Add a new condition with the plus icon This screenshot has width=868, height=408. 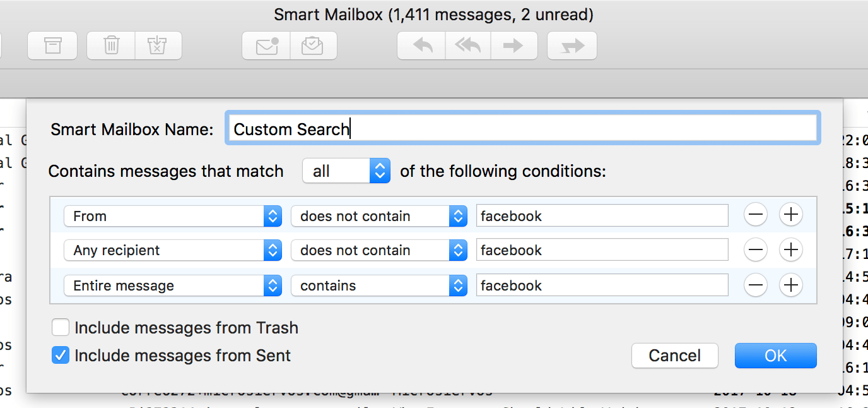pos(790,215)
